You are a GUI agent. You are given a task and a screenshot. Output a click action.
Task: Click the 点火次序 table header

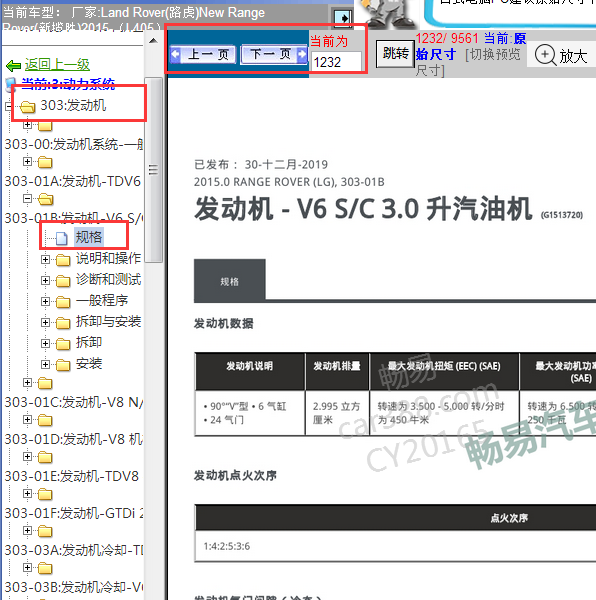[x=509, y=518]
